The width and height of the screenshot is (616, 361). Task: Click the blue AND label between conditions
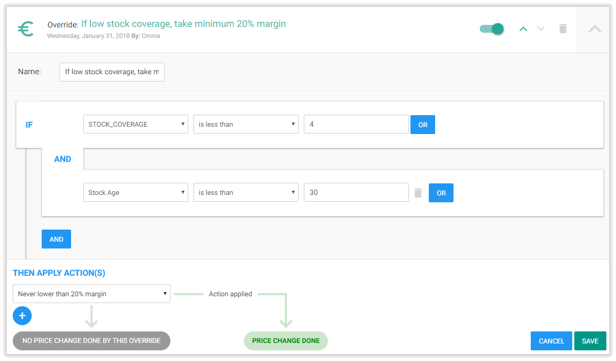tap(62, 159)
